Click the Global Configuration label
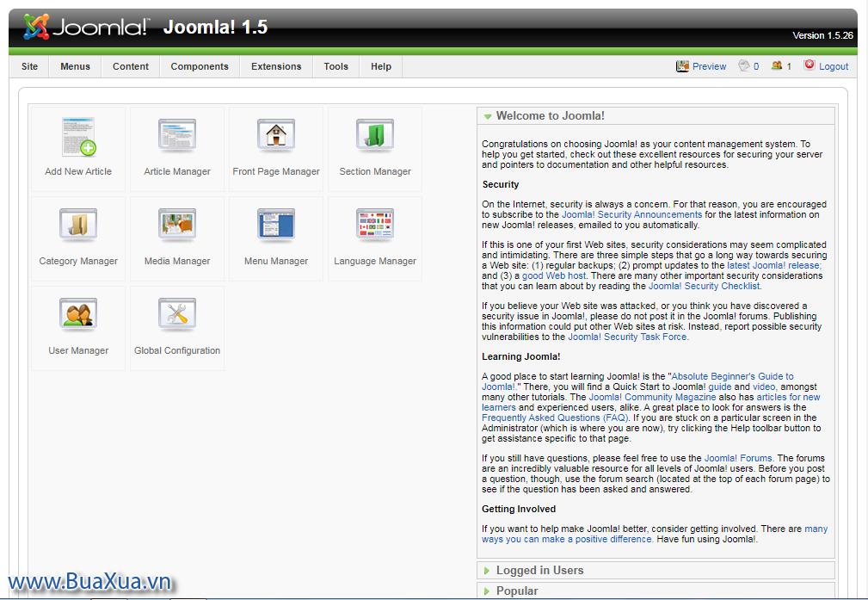The width and height of the screenshot is (868, 600). (x=177, y=350)
